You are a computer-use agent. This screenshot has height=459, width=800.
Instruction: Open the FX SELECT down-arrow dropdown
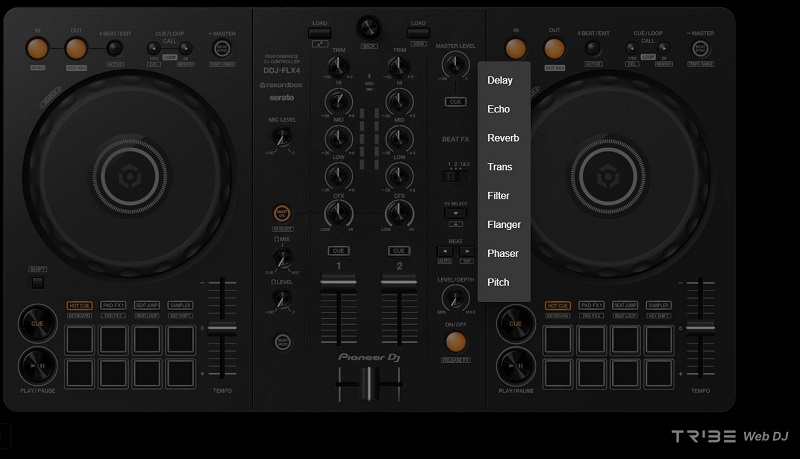pos(455,213)
